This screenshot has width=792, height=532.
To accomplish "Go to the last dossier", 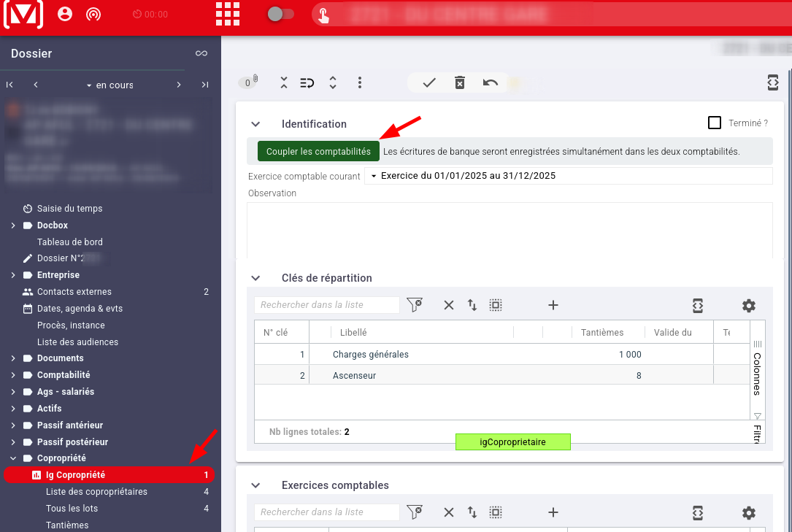I will pos(204,85).
